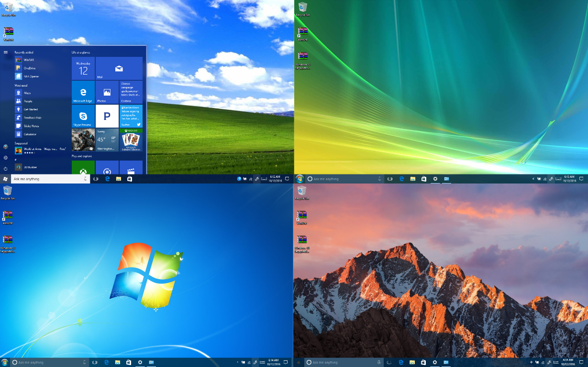Open the green Xbox tile

coord(83,168)
